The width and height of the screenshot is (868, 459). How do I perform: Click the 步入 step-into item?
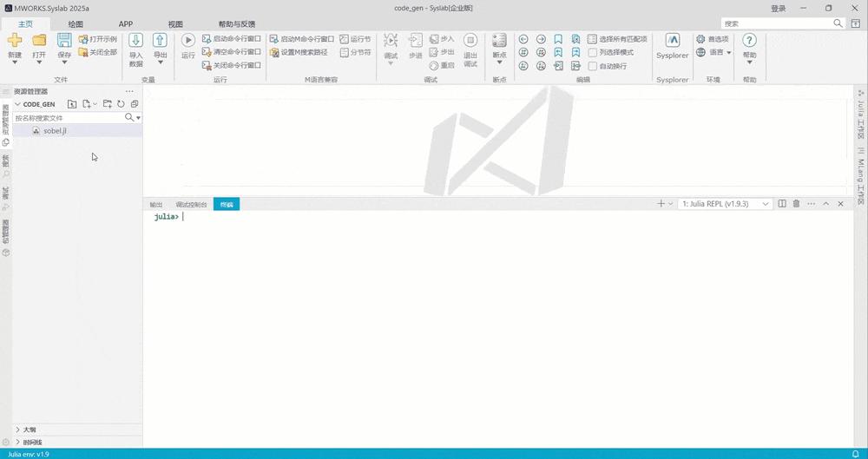point(442,39)
